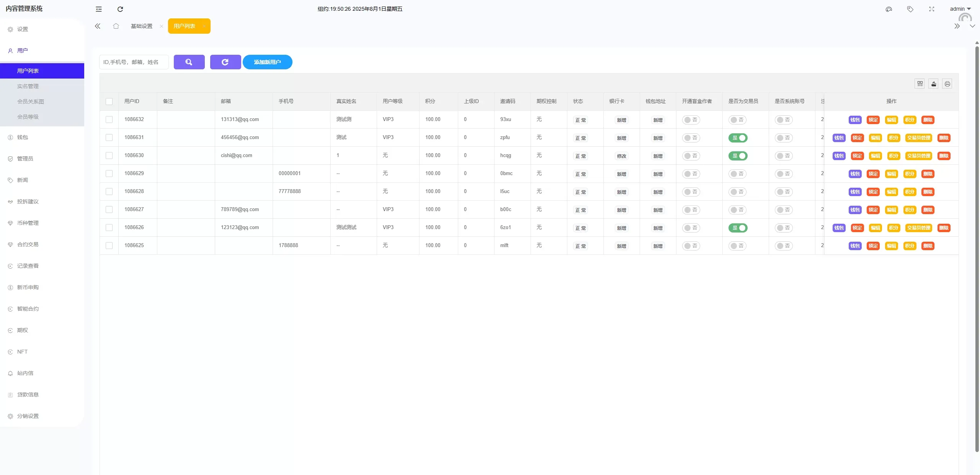Click the purple reset refresh icon button
Viewport: 980px width, 475px height.
tap(225, 62)
